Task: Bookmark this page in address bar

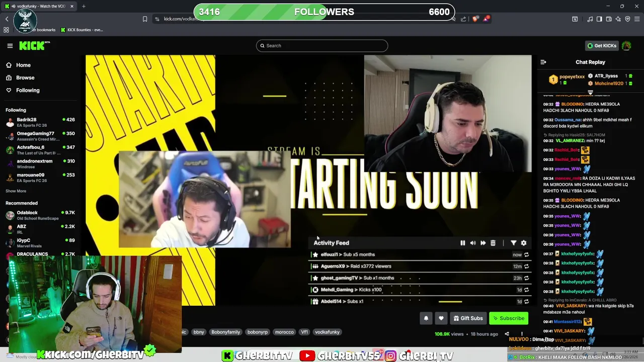Action: point(145,19)
